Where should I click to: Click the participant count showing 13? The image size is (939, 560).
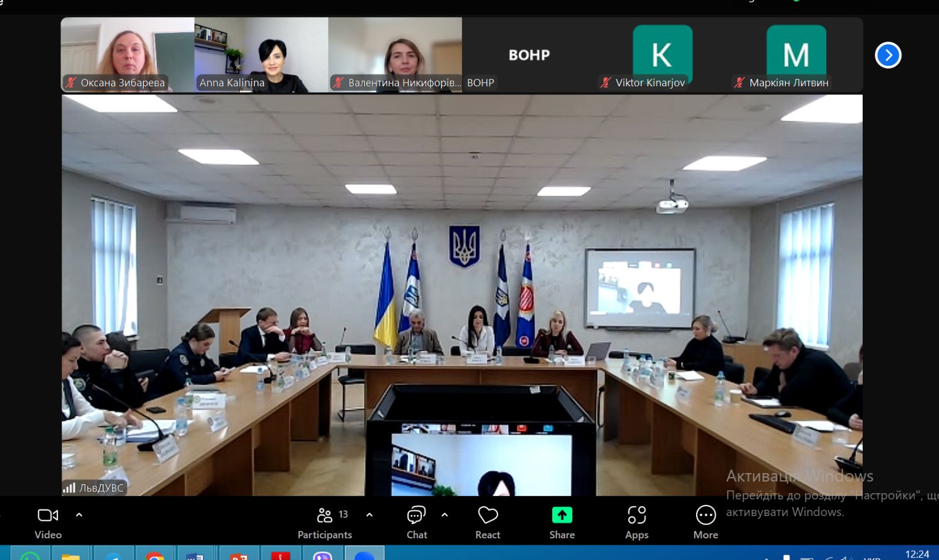343,514
